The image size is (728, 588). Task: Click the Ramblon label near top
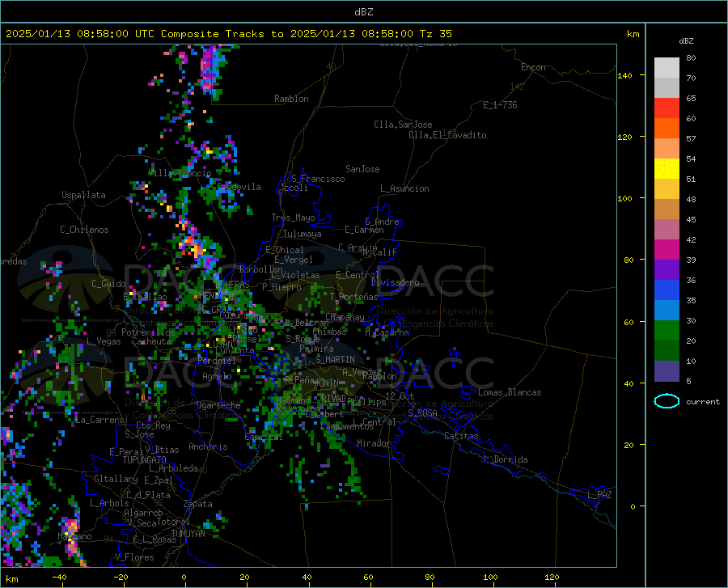[x=291, y=99]
